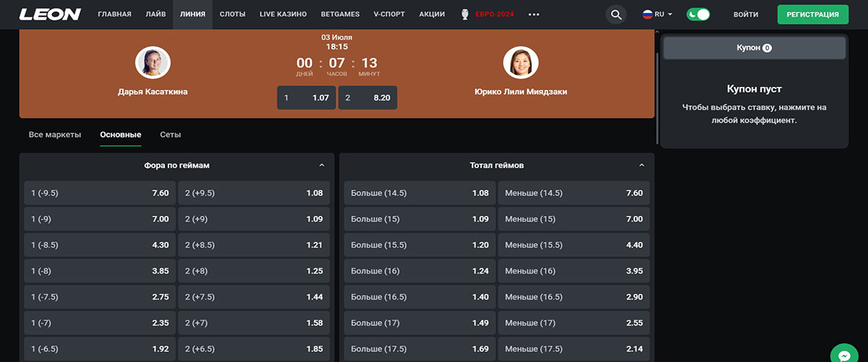The width and height of the screenshot is (868, 362).
Task: Pick Больше (16.5) at 1.40
Action: 420,298
